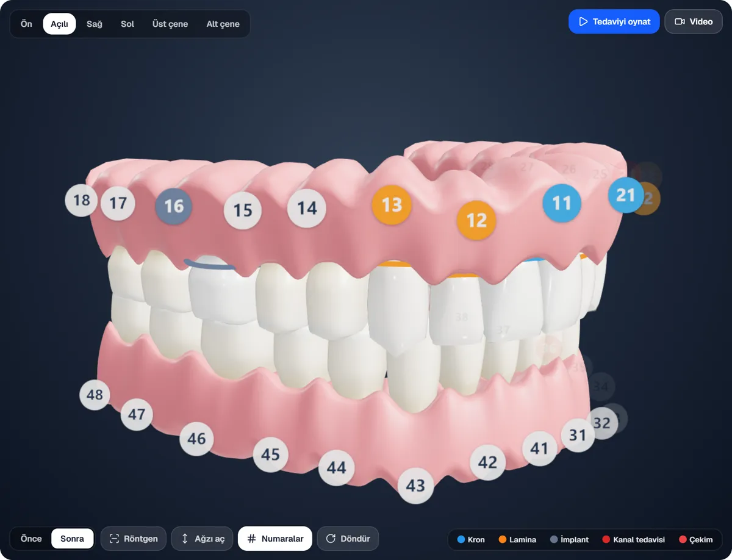Select tooth marker 18
Screen dimensions: 732x560
click(x=81, y=200)
